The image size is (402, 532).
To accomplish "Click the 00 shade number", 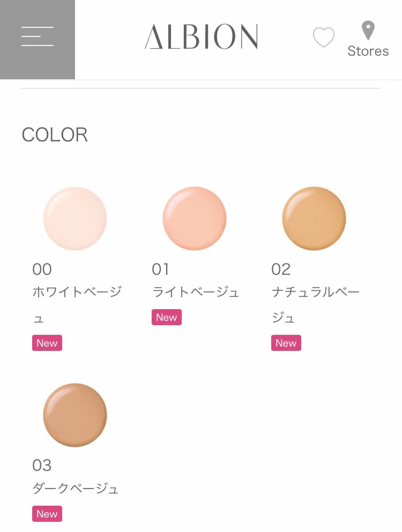I will tap(42, 269).
